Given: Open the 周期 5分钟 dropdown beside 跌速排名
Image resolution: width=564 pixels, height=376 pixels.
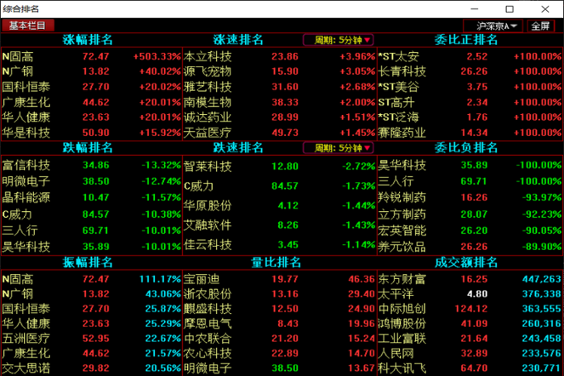Looking at the screenshot, I should (x=338, y=148).
